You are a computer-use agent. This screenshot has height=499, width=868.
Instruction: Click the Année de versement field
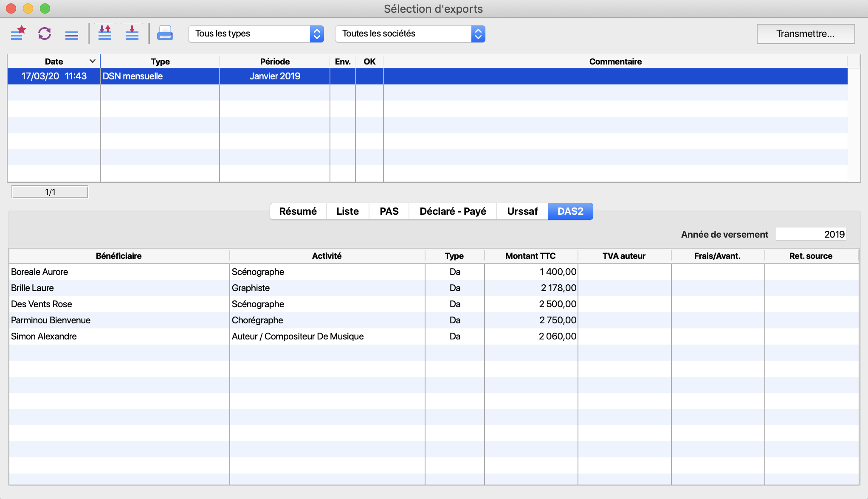tap(811, 234)
